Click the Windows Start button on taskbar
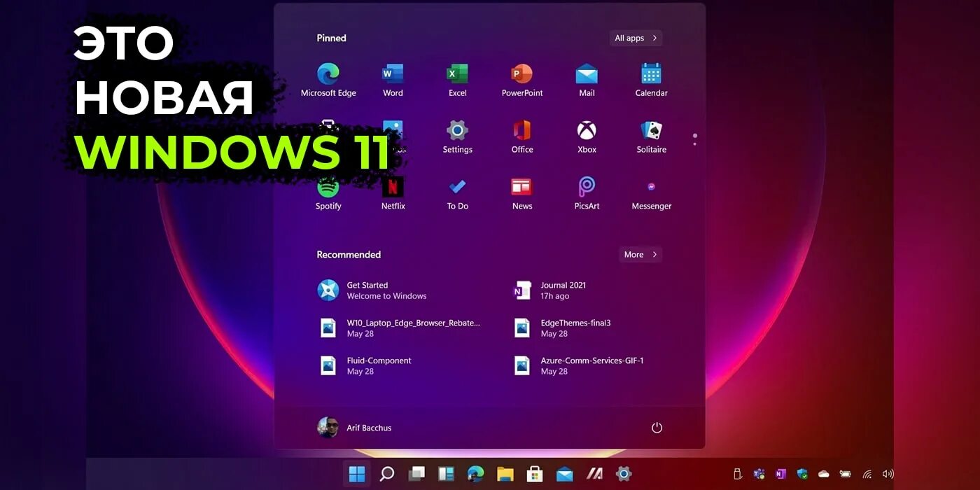Screen dimensions: 980x490 coord(357,474)
